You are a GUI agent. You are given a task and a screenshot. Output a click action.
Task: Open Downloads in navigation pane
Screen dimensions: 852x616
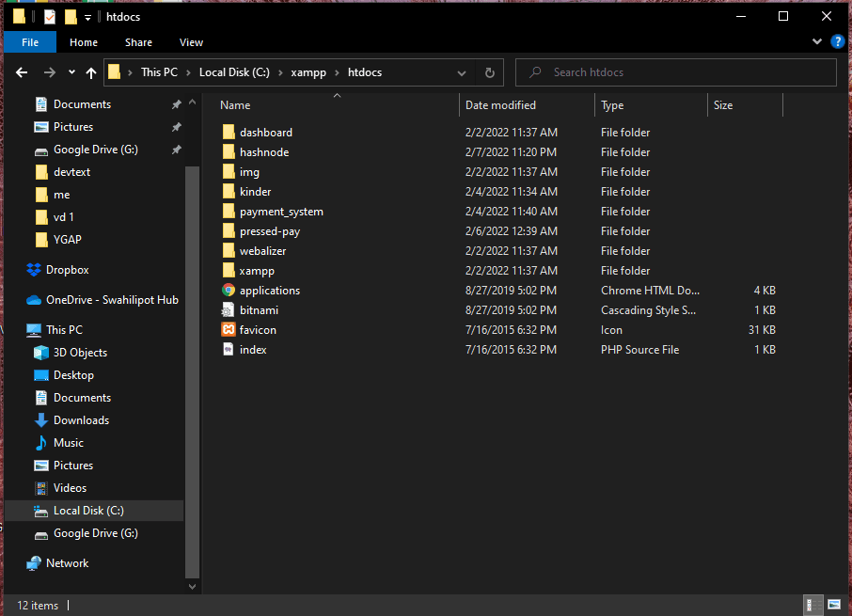tap(81, 419)
